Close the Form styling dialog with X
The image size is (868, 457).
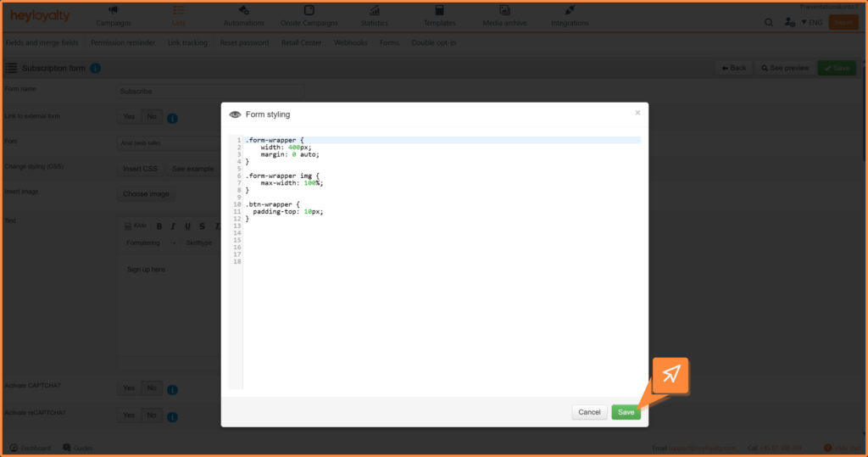[x=637, y=112]
